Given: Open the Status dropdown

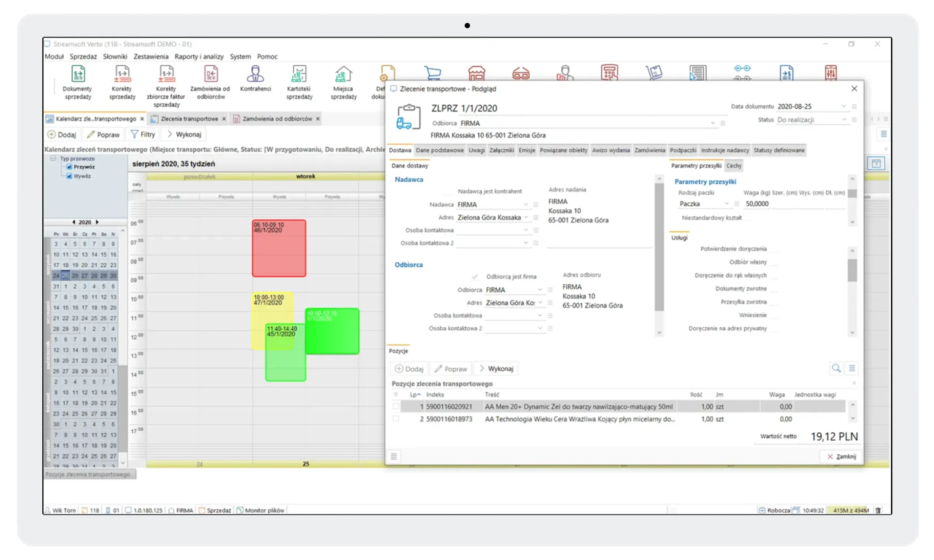Looking at the screenshot, I should point(844,120).
